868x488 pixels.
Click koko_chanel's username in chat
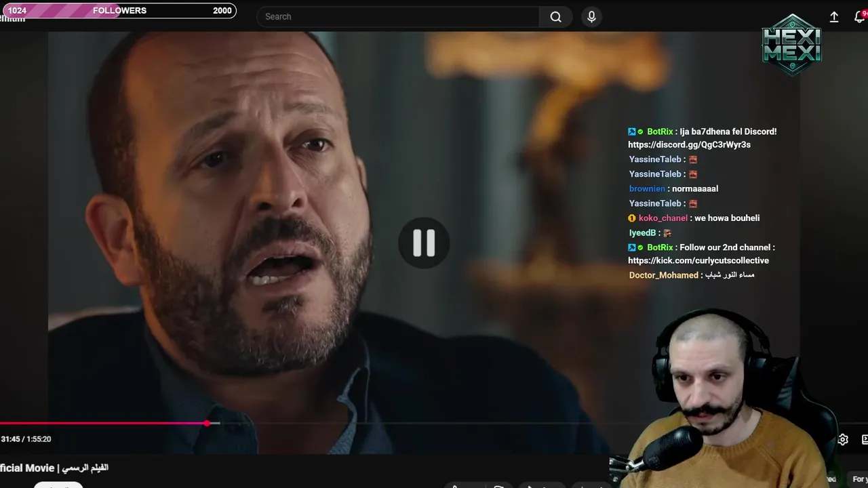[x=663, y=218]
